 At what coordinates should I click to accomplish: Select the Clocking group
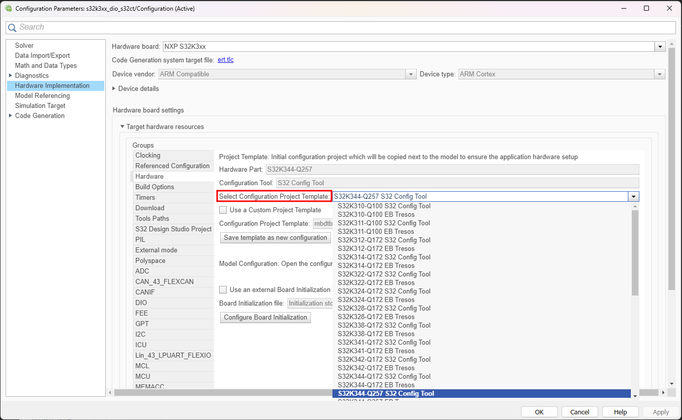pos(173,155)
